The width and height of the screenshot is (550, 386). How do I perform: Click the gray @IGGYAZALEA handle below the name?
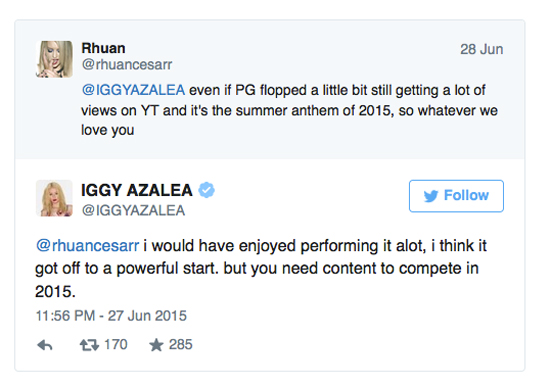point(133,211)
